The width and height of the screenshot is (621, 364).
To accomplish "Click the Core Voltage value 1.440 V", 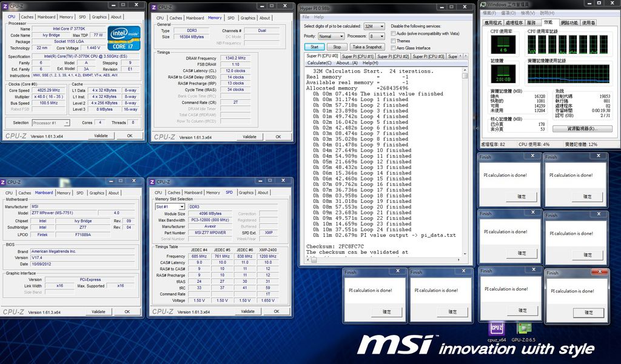I will coord(93,48).
